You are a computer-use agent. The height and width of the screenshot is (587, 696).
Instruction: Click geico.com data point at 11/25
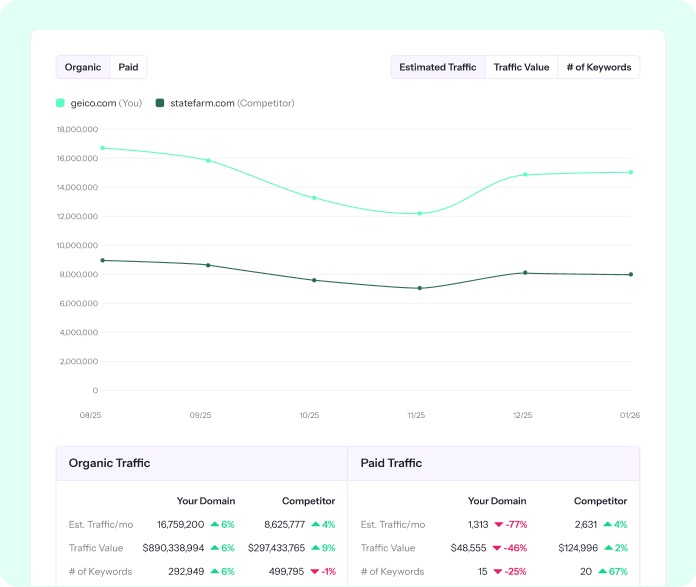tap(420, 214)
